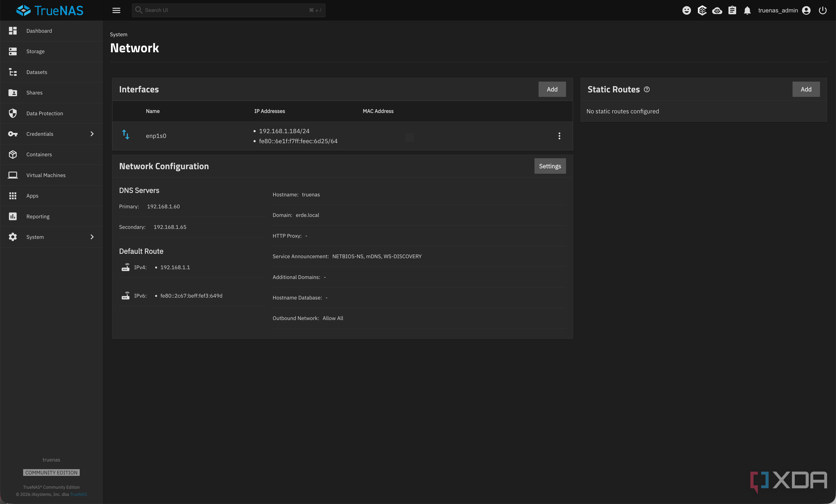Image resolution: width=836 pixels, height=504 pixels.
Task: Open the alerts bell icon
Action: [x=747, y=10]
